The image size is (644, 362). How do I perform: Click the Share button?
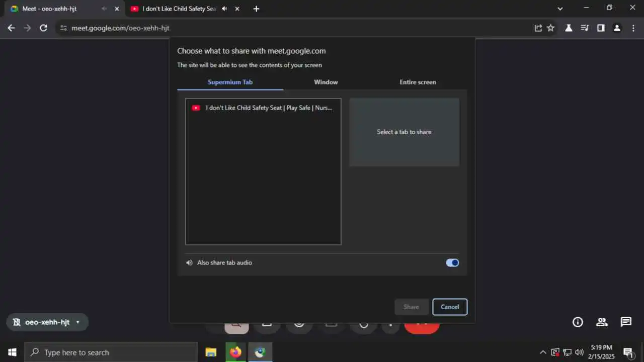coord(411,307)
